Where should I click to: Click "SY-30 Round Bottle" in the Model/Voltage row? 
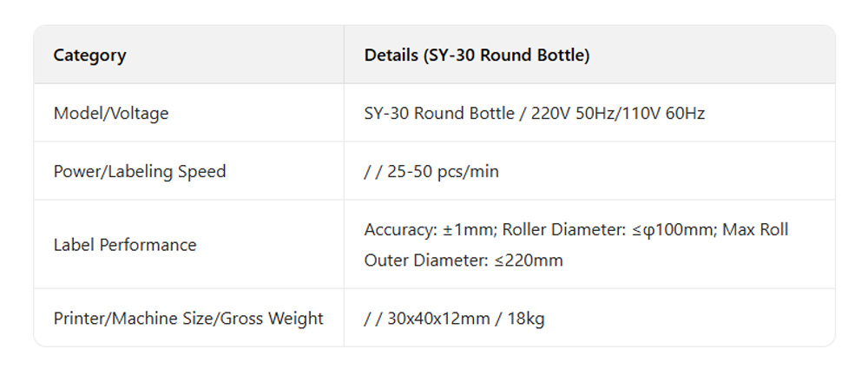[x=439, y=114]
